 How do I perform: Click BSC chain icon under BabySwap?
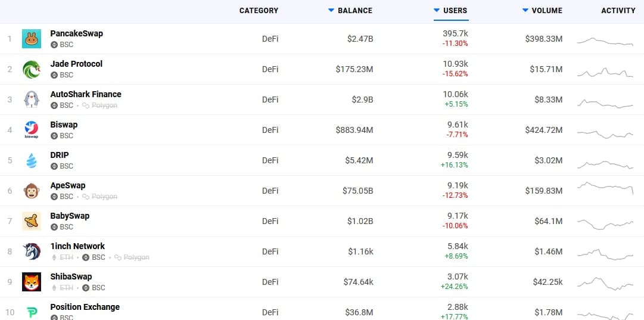coord(54,227)
